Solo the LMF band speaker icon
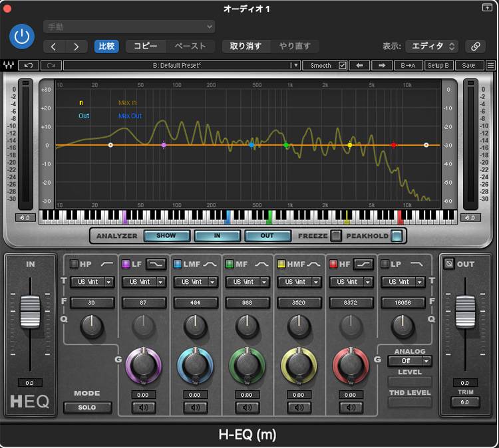This screenshot has width=499, height=448. [x=196, y=407]
